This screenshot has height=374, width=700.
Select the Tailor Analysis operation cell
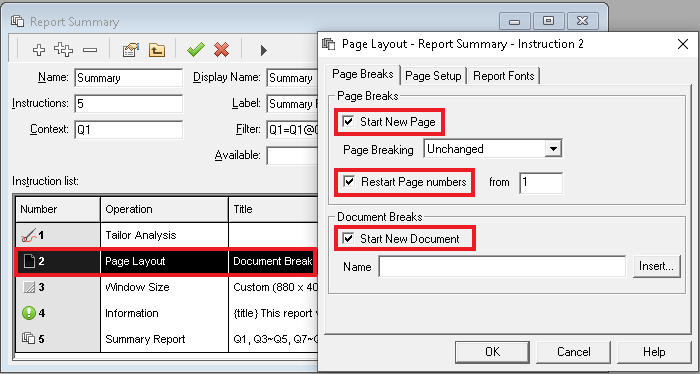[164, 235]
